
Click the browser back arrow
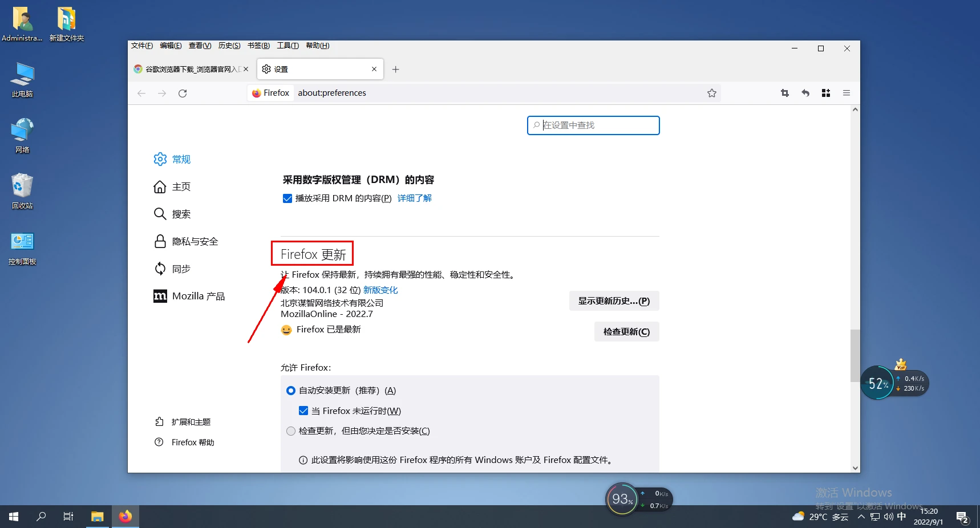[141, 93]
